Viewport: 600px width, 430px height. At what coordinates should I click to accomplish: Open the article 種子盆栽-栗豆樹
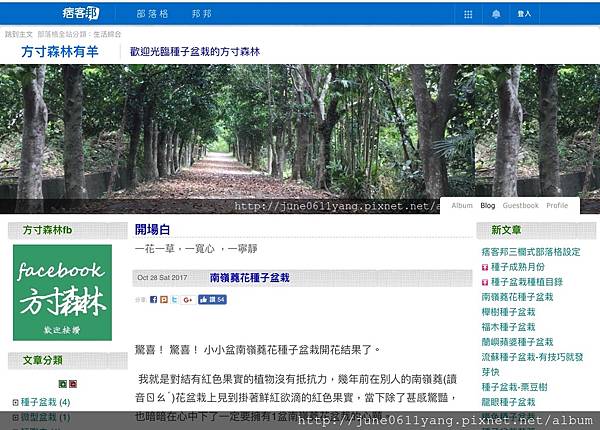pos(514,387)
